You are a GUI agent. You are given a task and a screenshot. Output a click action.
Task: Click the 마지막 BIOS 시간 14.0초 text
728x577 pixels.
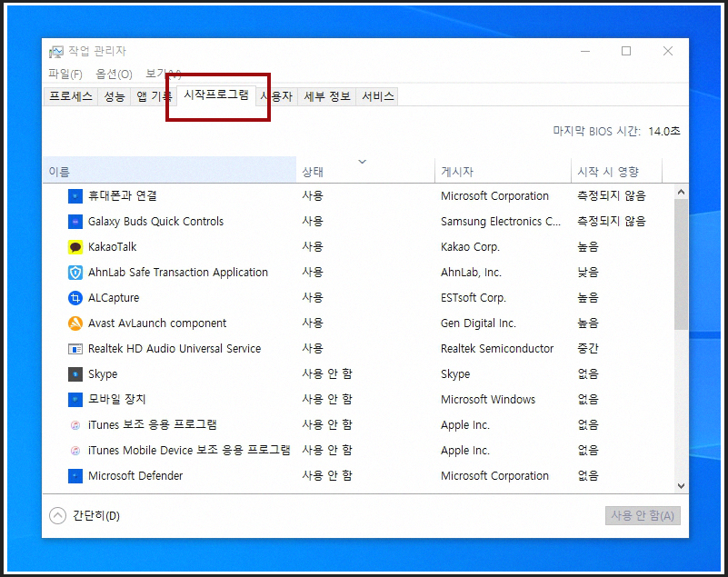[616, 132]
